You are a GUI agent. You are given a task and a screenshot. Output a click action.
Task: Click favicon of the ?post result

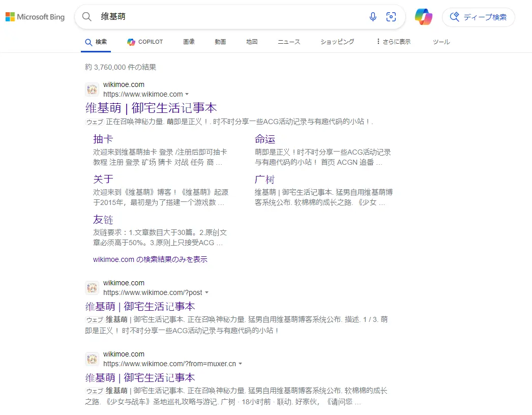pyautogui.click(x=92, y=288)
